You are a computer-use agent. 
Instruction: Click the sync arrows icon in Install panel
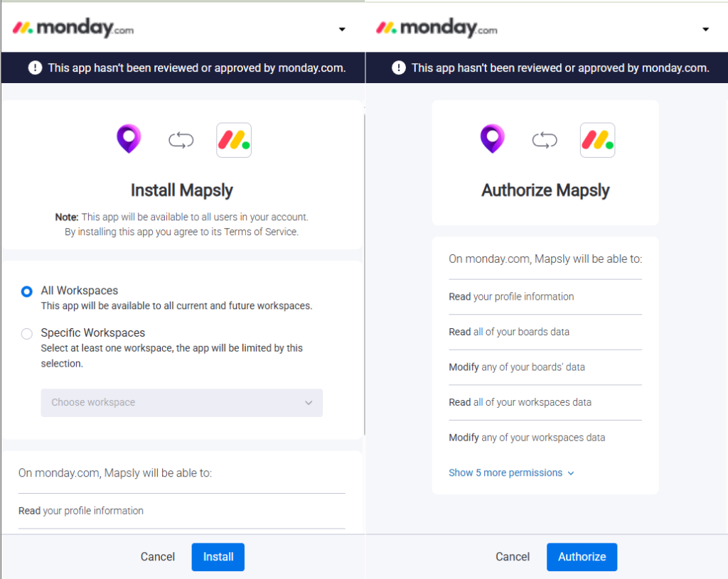(181, 140)
